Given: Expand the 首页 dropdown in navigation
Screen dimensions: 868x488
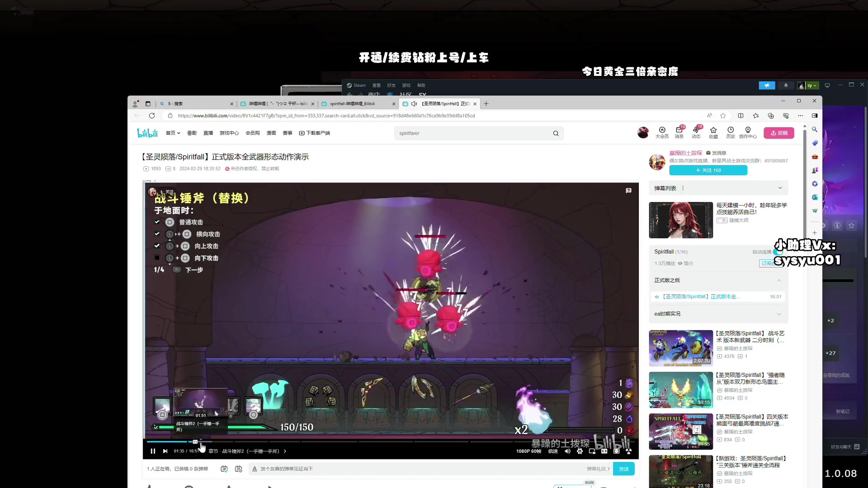Looking at the screenshot, I should pyautogui.click(x=173, y=133).
